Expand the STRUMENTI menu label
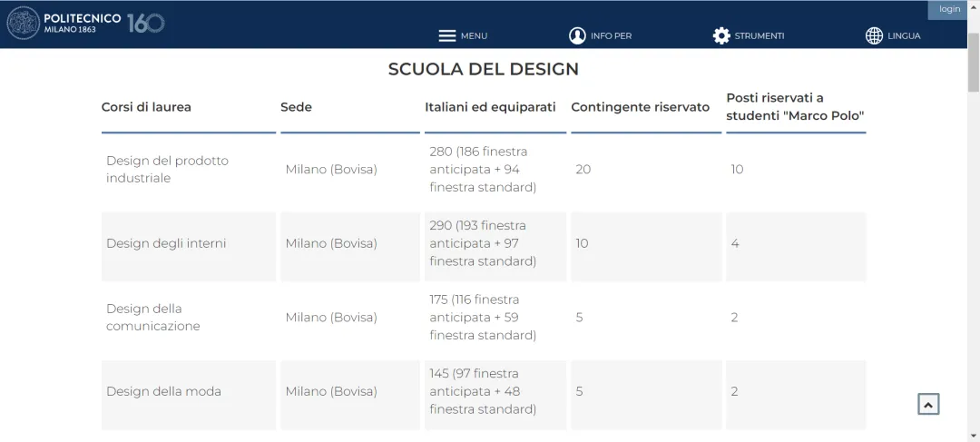The width and height of the screenshot is (980, 442). 759,36
